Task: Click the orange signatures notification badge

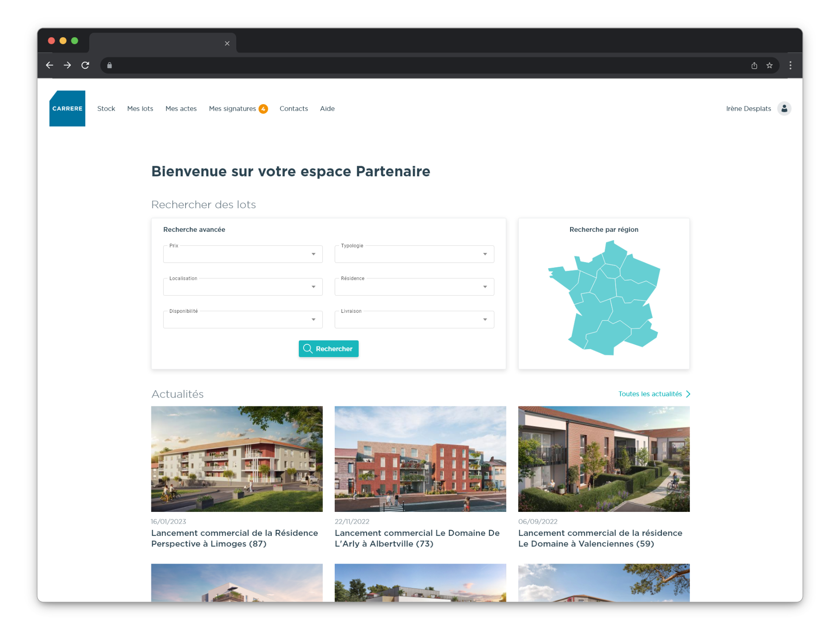Action: tap(263, 109)
